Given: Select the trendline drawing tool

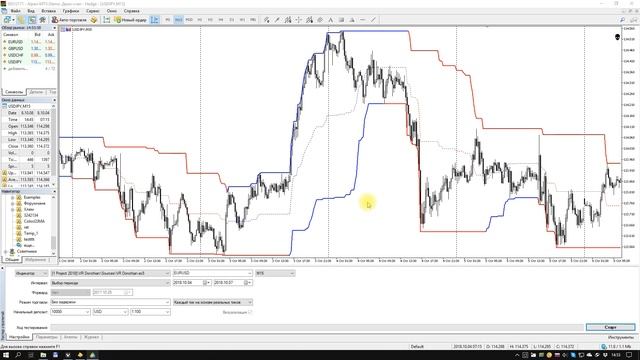Looking at the screenshot, I should pyautogui.click(x=277, y=20).
